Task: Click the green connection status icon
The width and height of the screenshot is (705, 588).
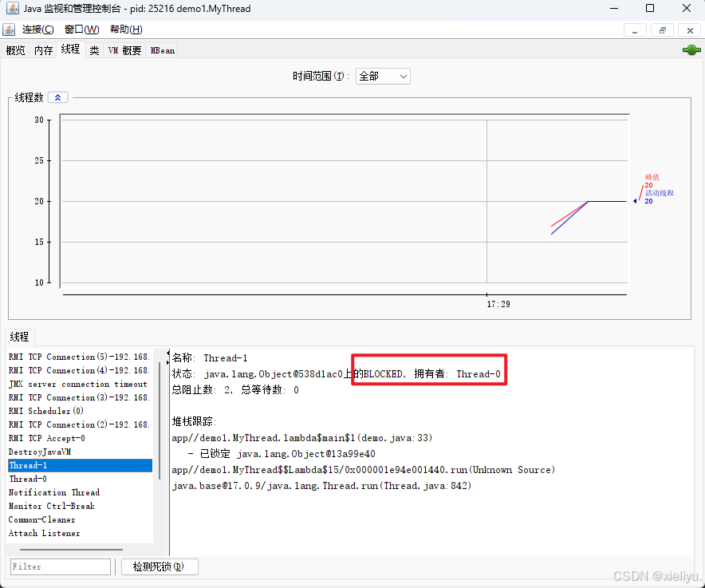Action: click(691, 50)
